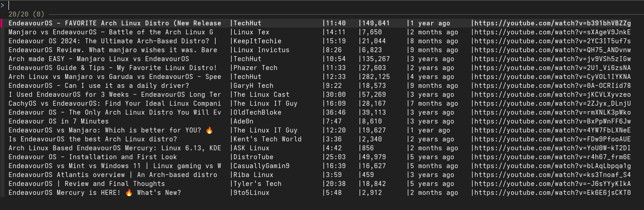
Task: Select the CachyOS vs EndeavourOS result
Action: [x=115, y=103]
